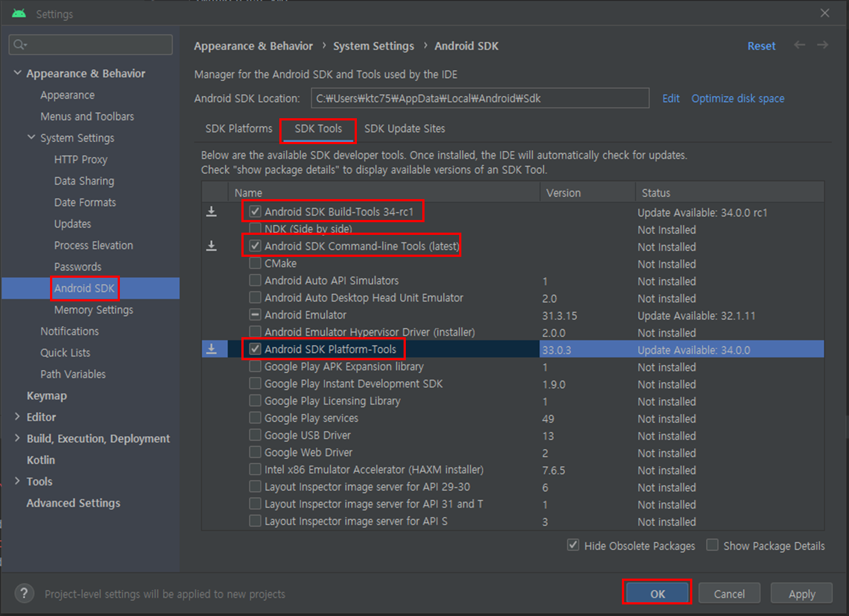Enable Android Auto API Simulators checkbox
849x616 pixels.
[255, 280]
